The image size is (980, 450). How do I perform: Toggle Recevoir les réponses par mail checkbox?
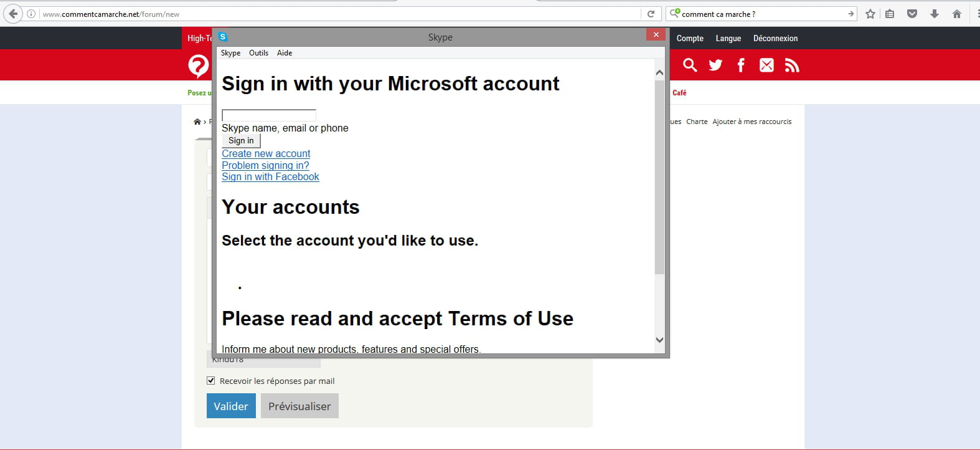[211, 380]
